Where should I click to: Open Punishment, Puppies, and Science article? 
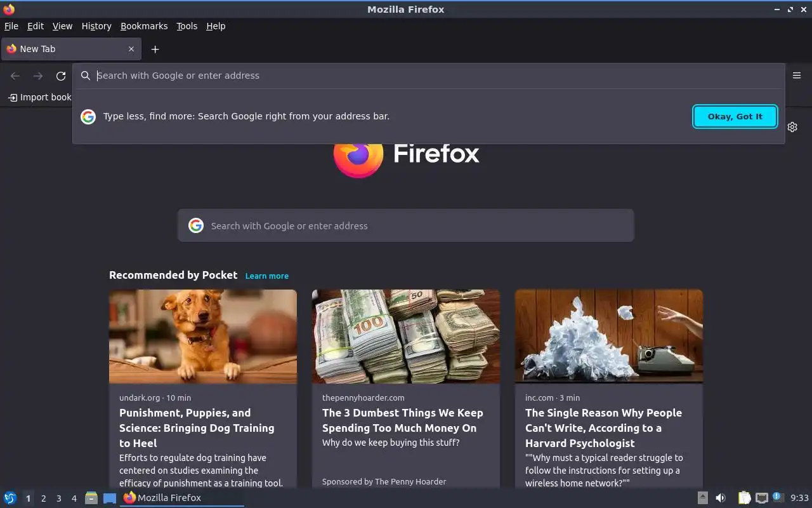click(x=197, y=428)
